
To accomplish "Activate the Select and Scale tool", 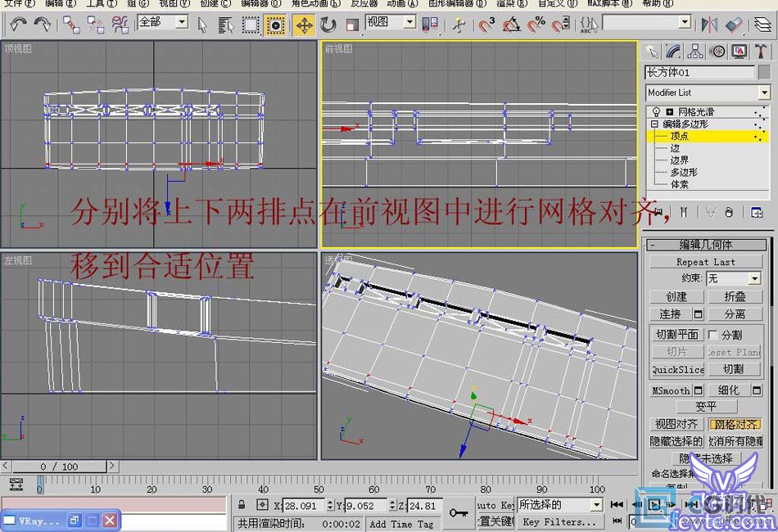I will (x=352, y=25).
